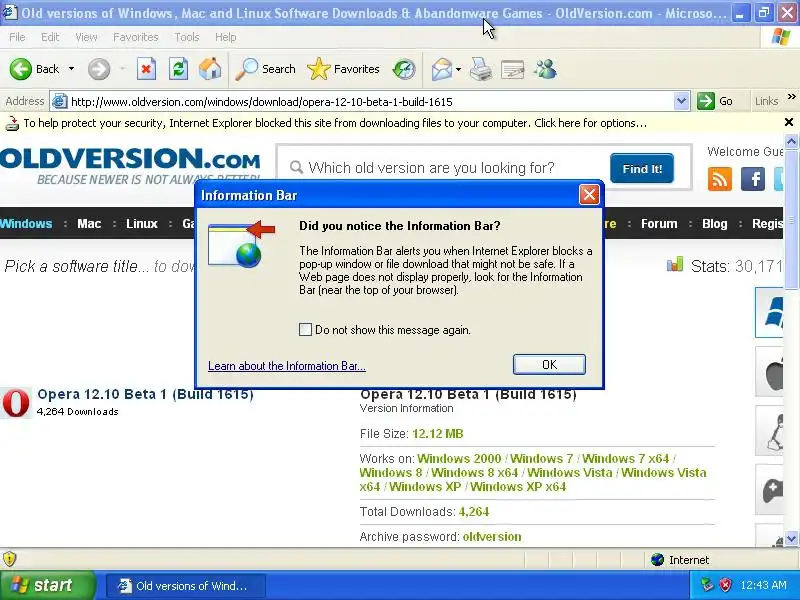Click the vertical scrollbar thumb
This screenshot has width=800, height=600.
pos(791,220)
